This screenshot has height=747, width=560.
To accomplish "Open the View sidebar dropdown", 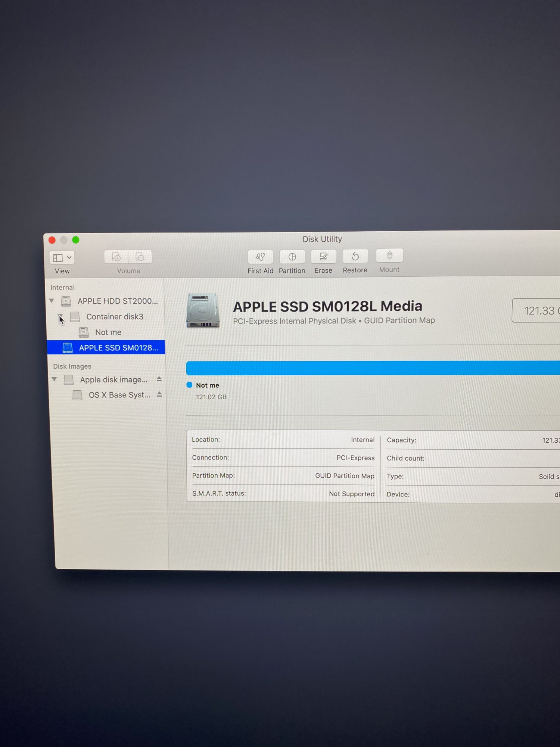I will (x=62, y=258).
